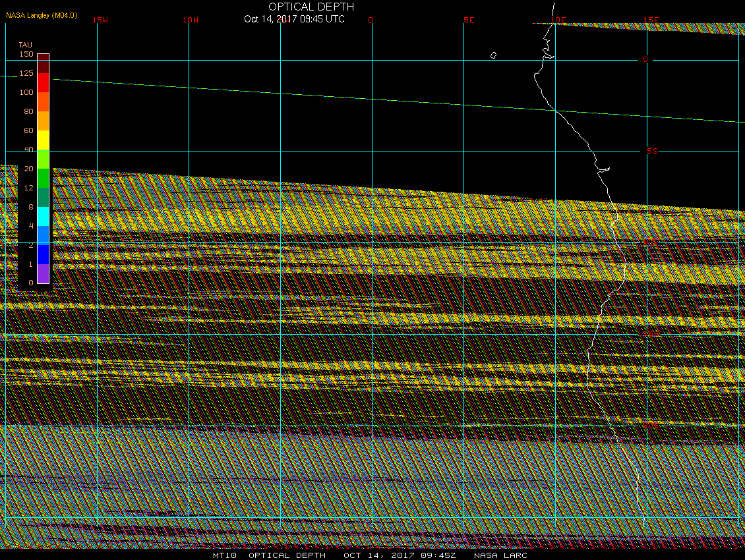Select the dark blue swatch between 2 and 1
Screen dimensions: 745x560
(44, 254)
